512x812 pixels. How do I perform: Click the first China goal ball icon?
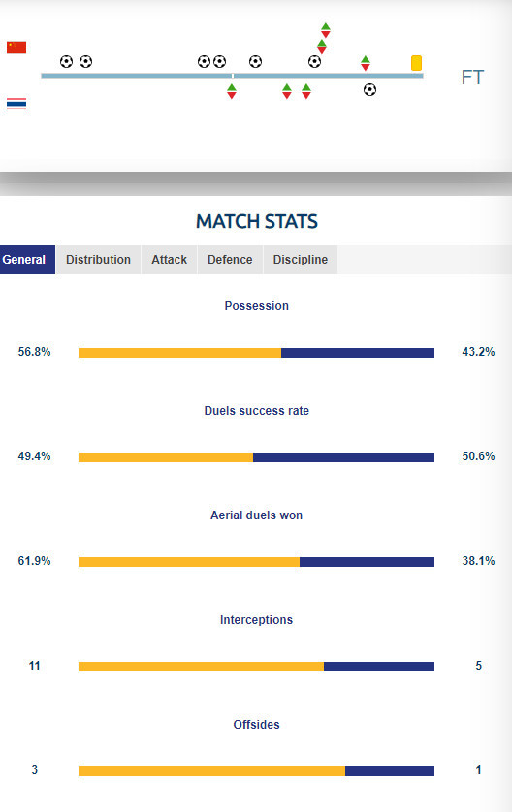click(x=66, y=62)
